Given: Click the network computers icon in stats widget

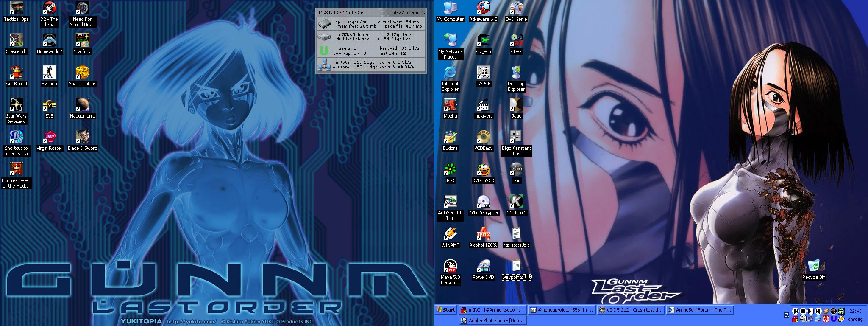Looking at the screenshot, I should click(x=324, y=65).
